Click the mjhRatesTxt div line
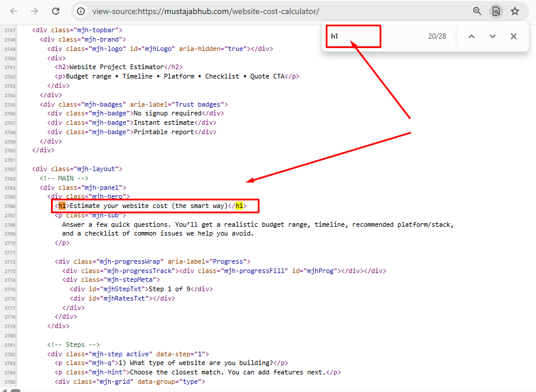The width and height of the screenshot is (536, 392). (122, 299)
